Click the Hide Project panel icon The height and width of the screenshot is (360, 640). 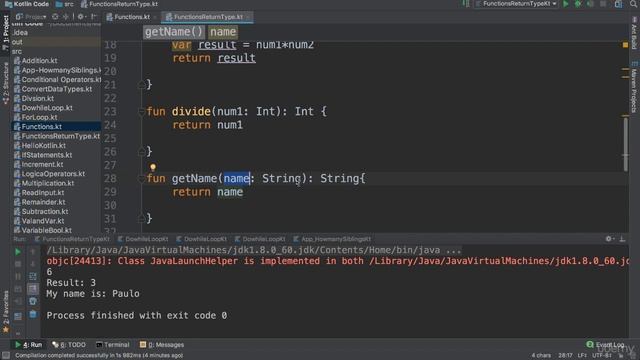(x=94, y=17)
